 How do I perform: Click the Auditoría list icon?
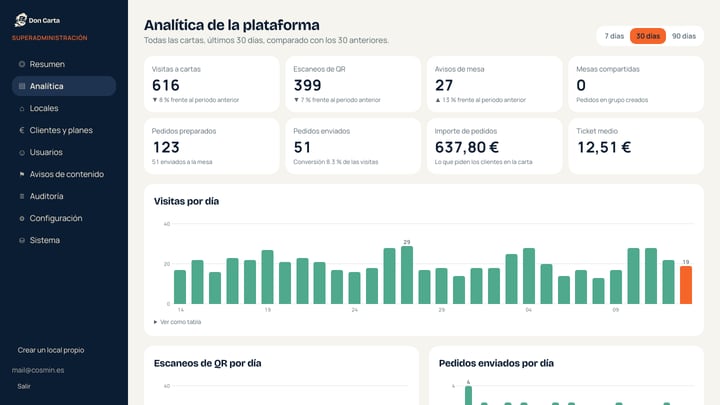pos(22,196)
